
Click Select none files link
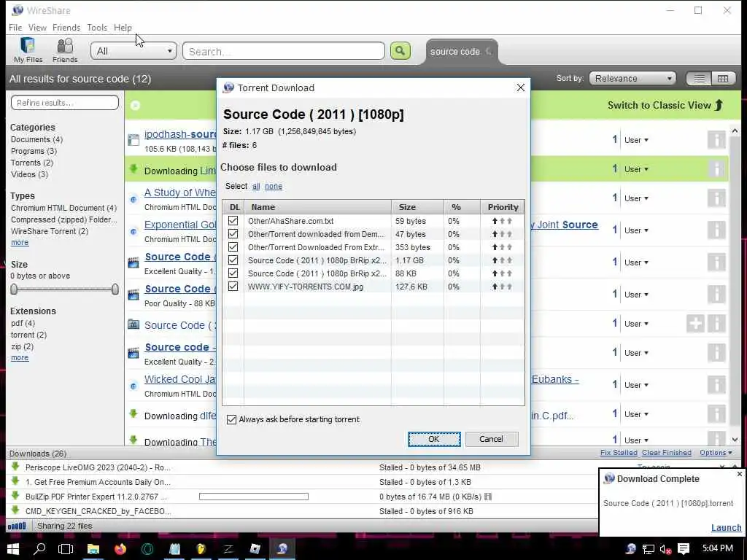pos(274,186)
